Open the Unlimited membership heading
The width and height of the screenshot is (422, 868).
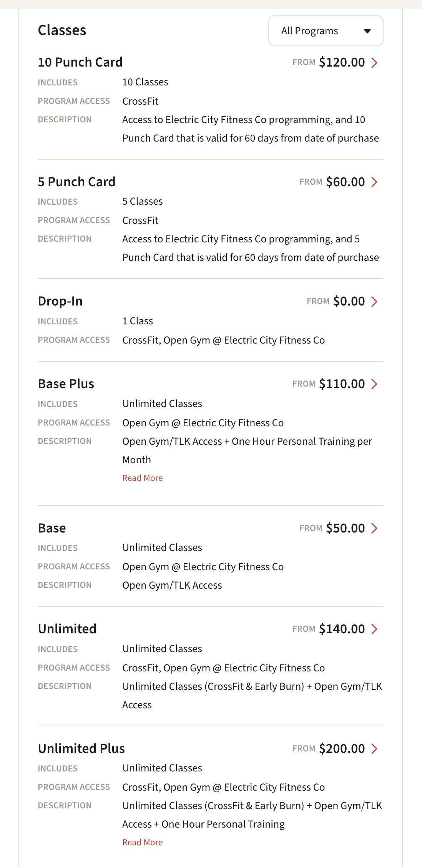[67, 629]
